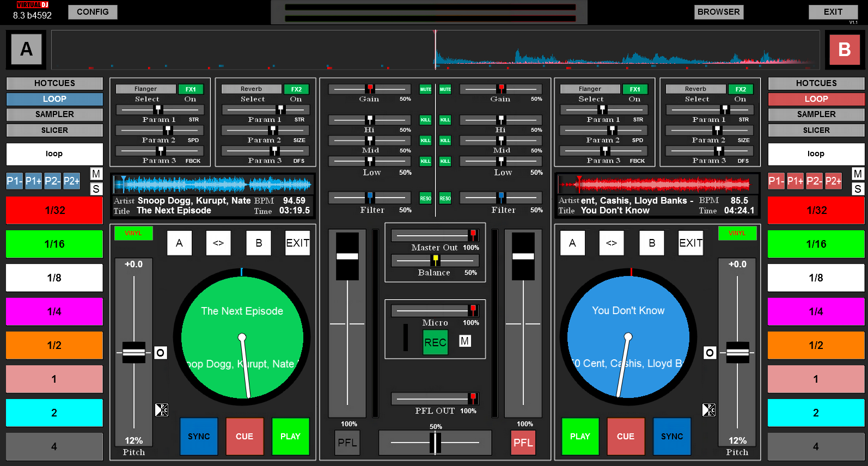Set left deck 1/4 loop pad
868x466 pixels.
pos(54,311)
